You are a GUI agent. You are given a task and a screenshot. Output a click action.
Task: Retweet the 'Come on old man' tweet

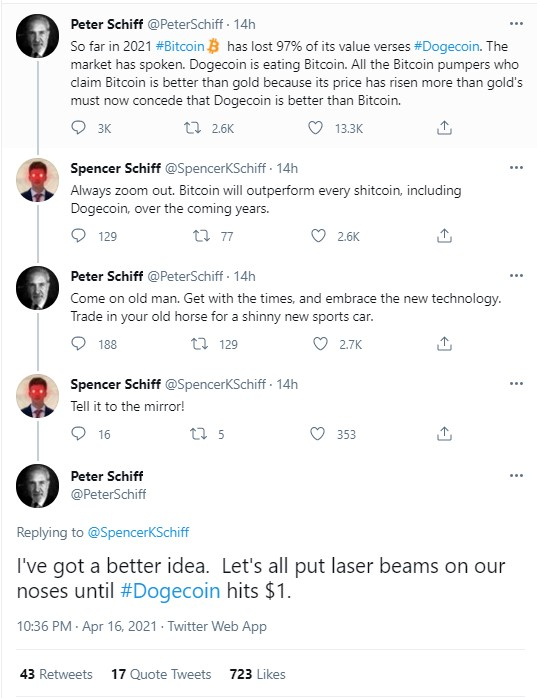coord(199,344)
